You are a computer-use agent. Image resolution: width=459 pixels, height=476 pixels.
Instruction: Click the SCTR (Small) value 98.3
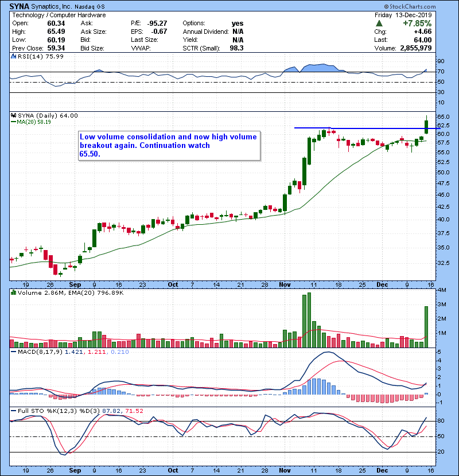point(236,48)
